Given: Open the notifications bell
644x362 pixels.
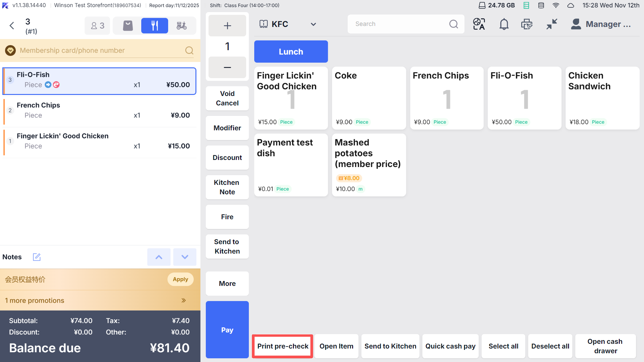Looking at the screenshot, I should [x=504, y=24].
